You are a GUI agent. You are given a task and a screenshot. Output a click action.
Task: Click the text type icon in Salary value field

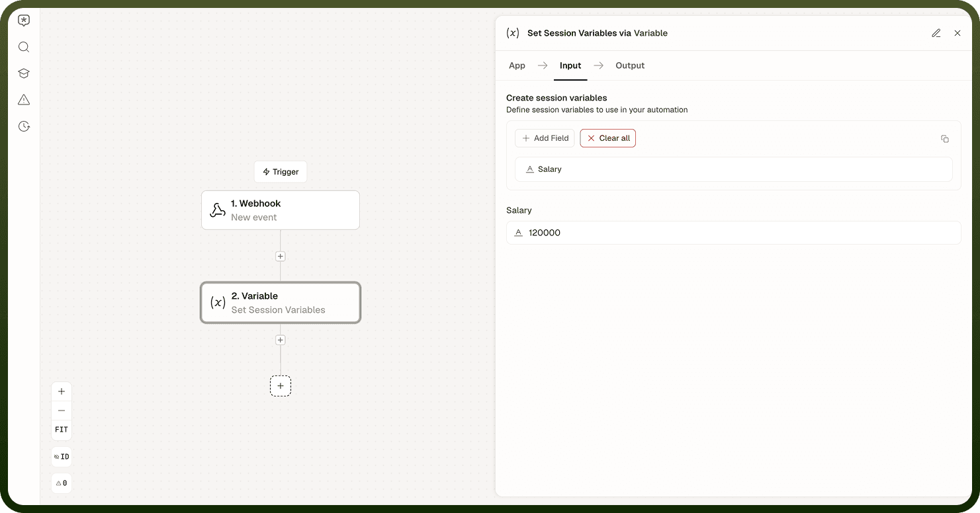tap(519, 233)
